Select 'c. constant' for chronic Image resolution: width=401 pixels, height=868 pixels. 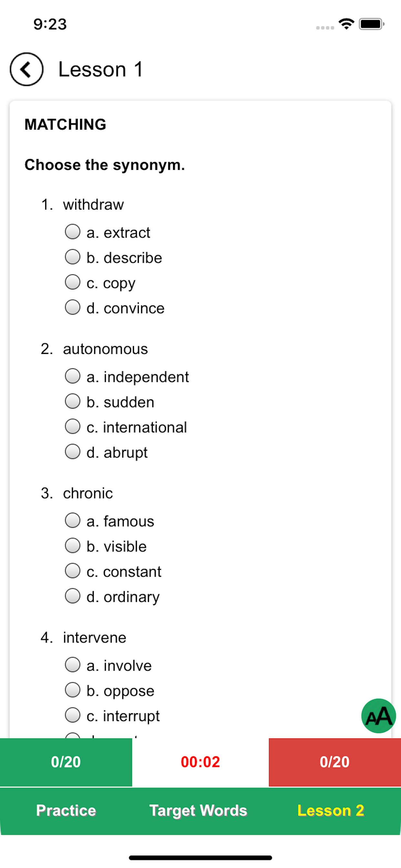[x=72, y=571]
